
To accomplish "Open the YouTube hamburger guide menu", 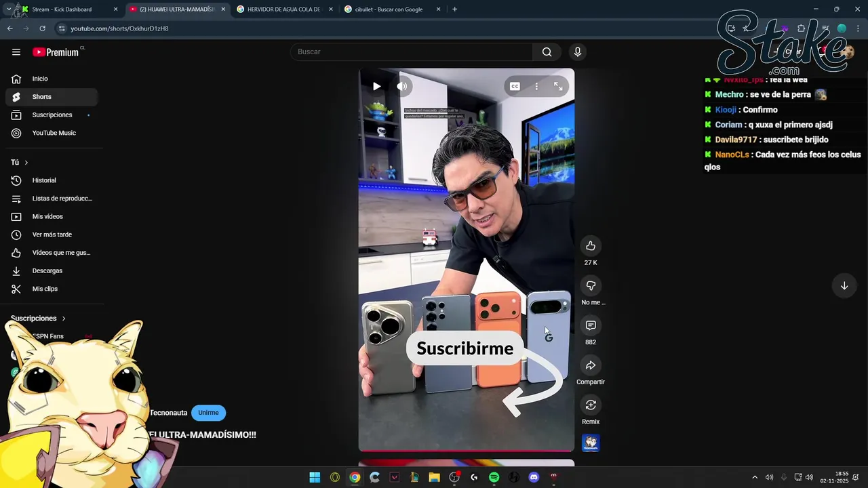I will (x=16, y=52).
